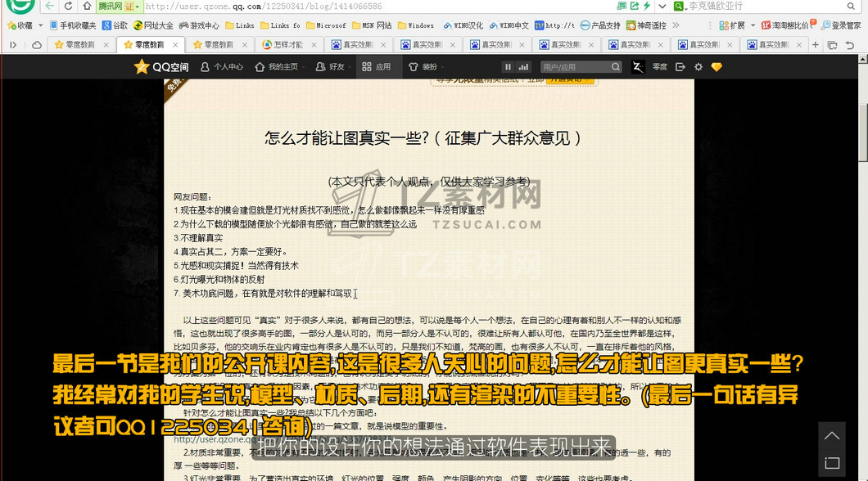
Task: Reload the page with the refresh icon
Action: pyautogui.click(x=68, y=6)
